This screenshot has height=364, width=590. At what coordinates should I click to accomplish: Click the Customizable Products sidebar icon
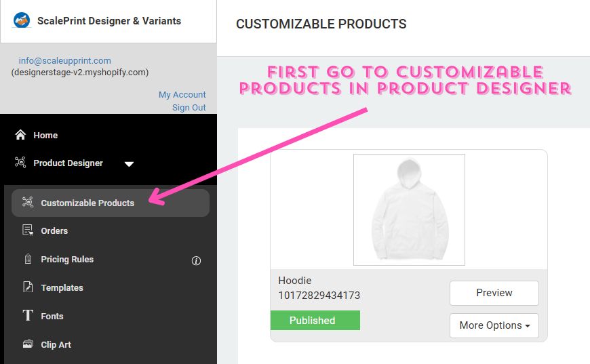28,202
